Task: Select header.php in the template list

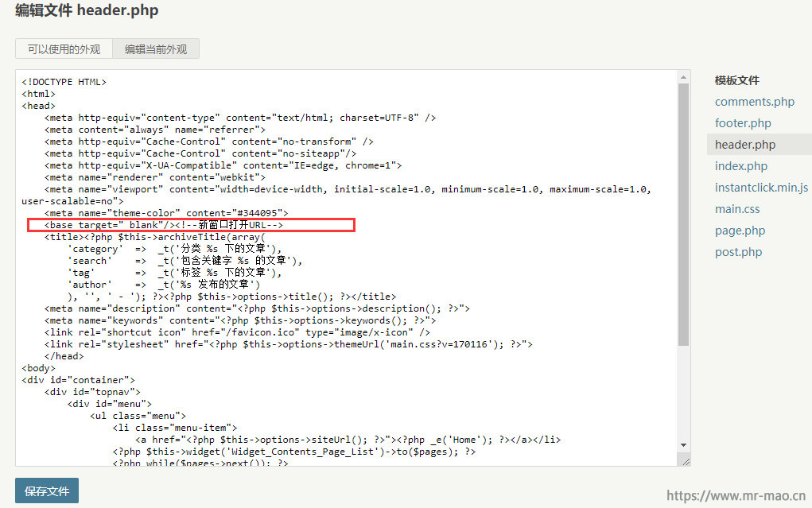Action: point(745,145)
